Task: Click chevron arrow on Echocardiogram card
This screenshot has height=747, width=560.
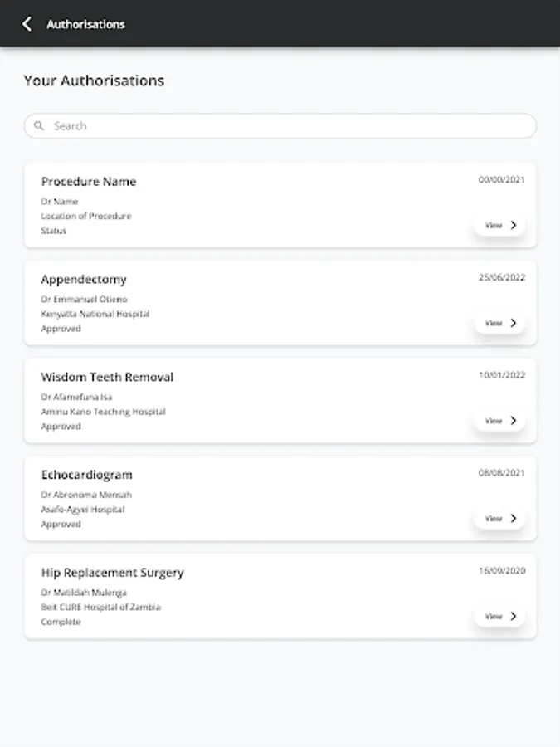Action: pyautogui.click(x=514, y=519)
